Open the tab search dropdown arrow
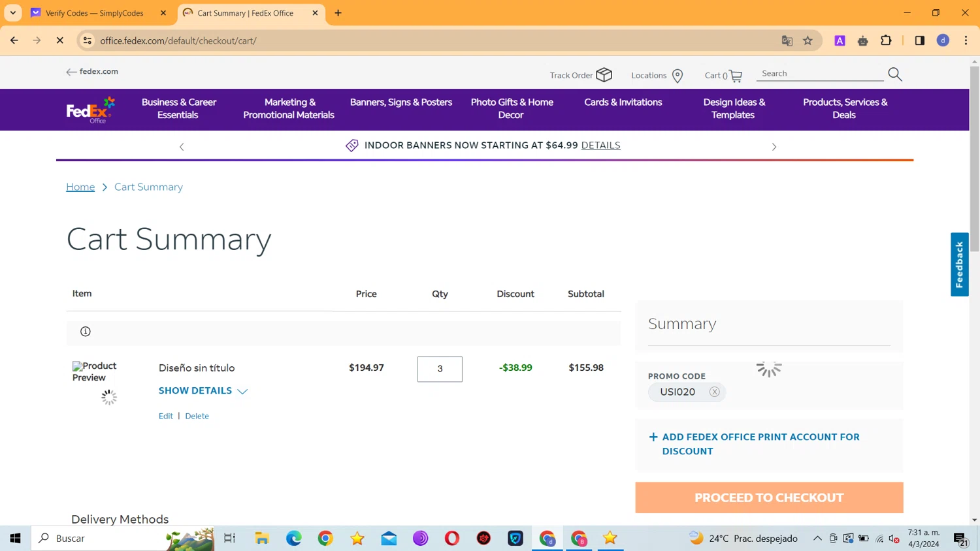 coord(13,13)
